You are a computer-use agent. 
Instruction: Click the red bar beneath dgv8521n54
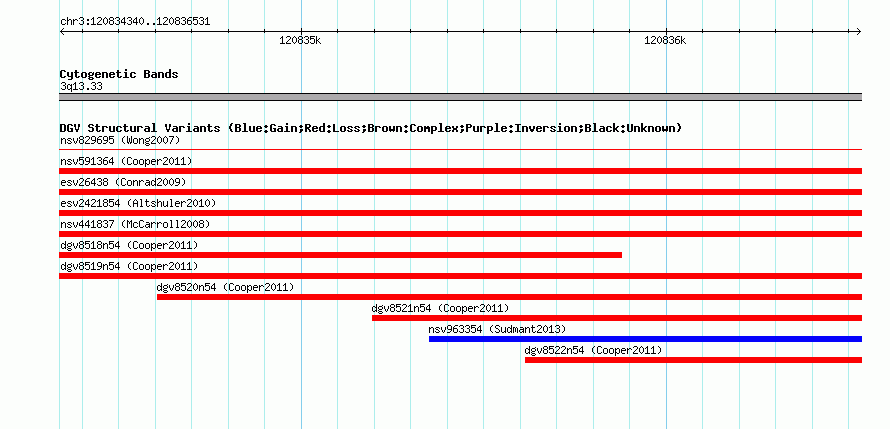(617, 318)
